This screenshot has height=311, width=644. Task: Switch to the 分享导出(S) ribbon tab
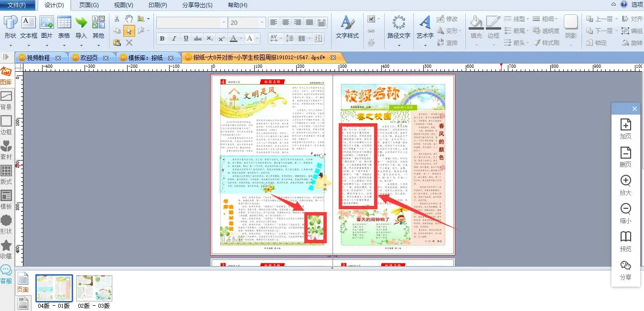coord(198,5)
